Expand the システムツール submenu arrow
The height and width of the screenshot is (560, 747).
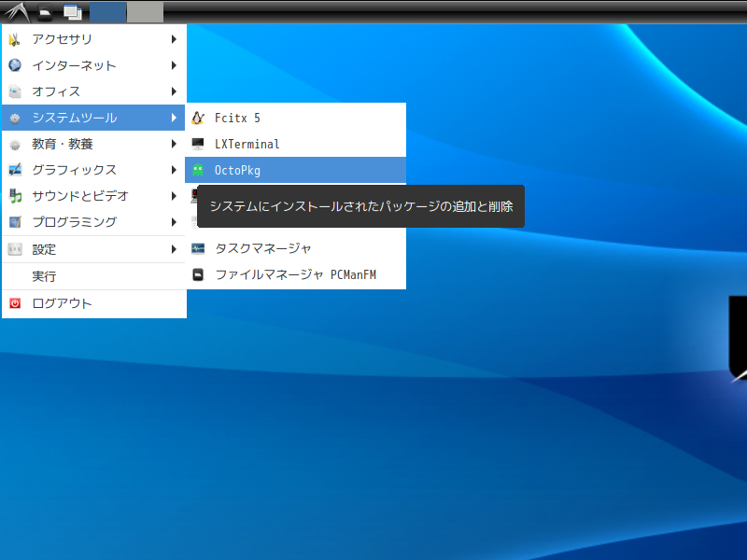tap(174, 118)
